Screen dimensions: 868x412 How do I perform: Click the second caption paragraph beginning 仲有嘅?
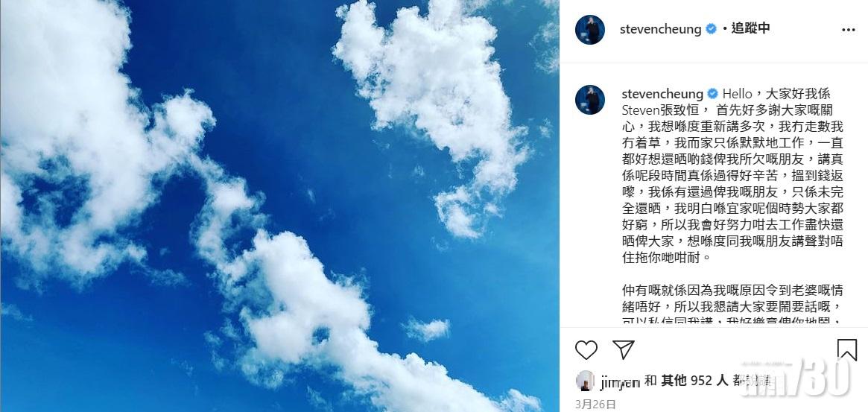[732, 305]
